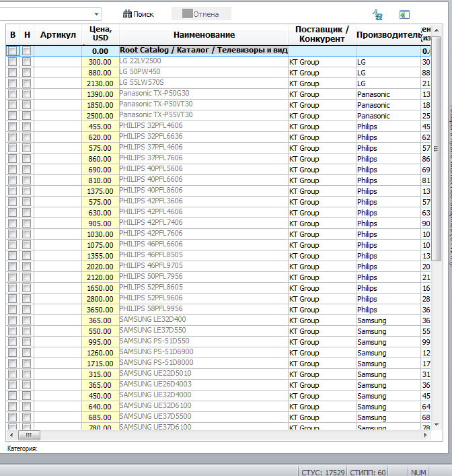This screenshot has width=452, height=476.
Task: Tick the В checkbox for PHILIPS 40PFL8606
Action: pos(12,191)
